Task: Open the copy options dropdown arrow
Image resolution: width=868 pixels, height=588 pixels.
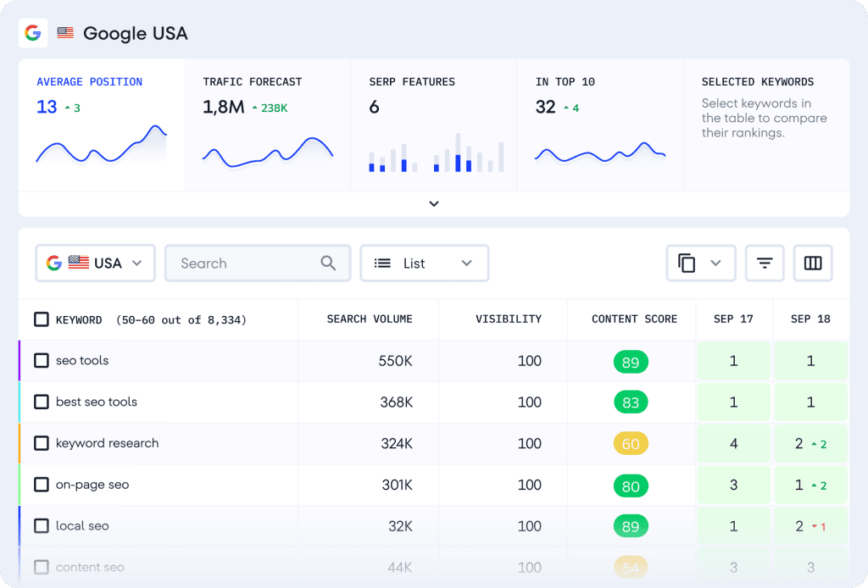Action: (715, 263)
